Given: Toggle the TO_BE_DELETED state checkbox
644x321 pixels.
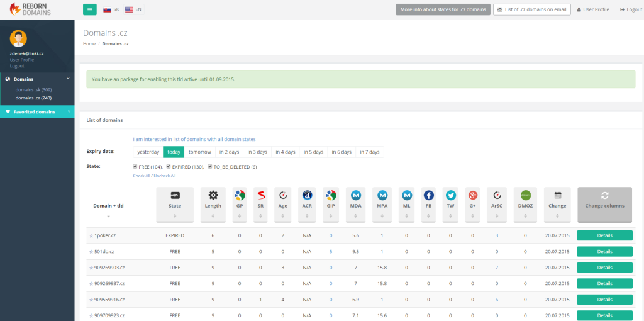Looking at the screenshot, I should (210, 166).
